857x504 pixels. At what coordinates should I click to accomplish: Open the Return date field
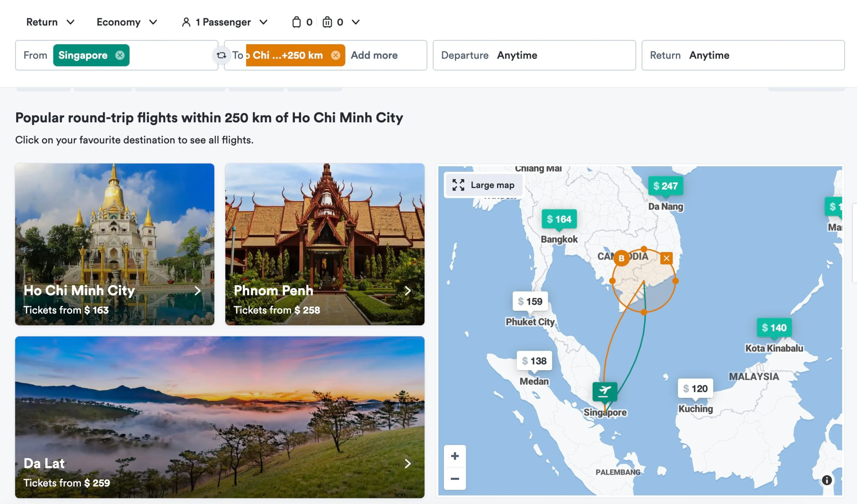pos(743,55)
